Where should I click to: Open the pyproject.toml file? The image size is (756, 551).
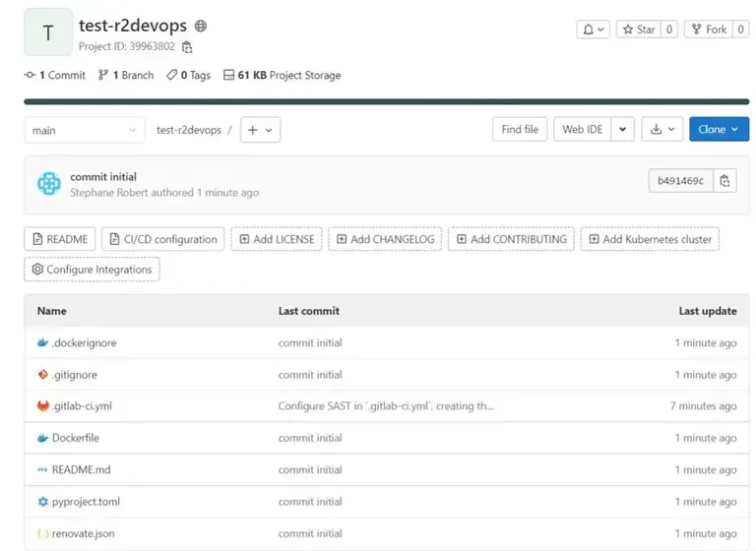click(86, 502)
